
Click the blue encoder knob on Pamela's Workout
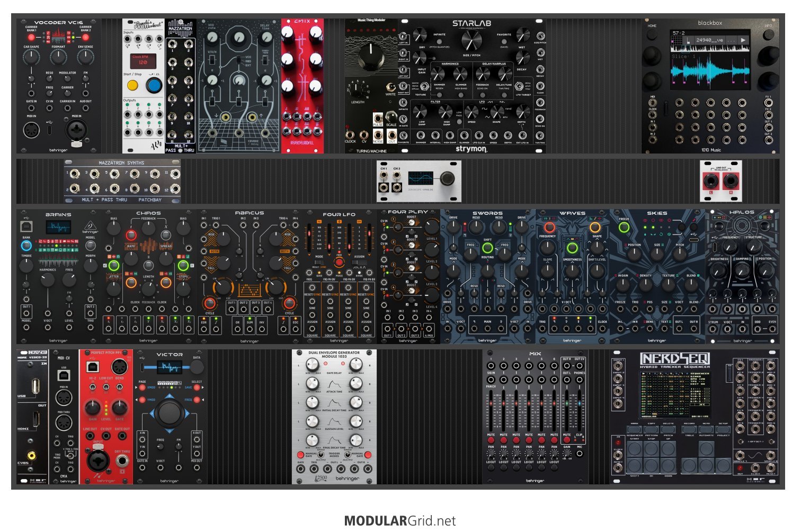(154, 85)
